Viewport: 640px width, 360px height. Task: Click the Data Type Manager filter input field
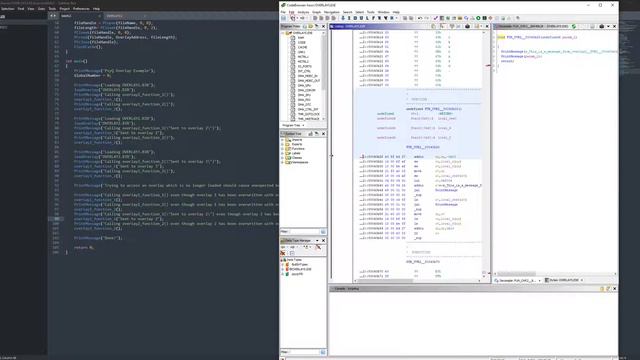point(304,352)
